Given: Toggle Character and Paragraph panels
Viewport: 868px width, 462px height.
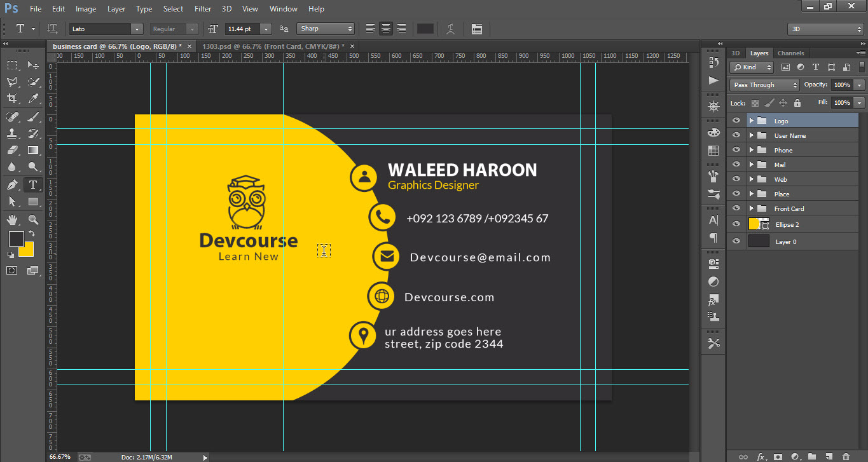Looking at the screenshot, I should 477,29.
